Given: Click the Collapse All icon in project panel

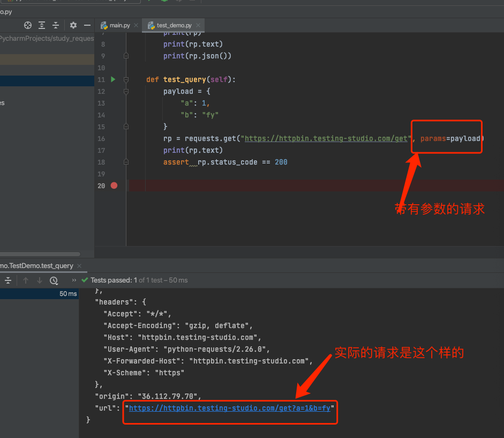Looking at the screenshot, I should [56, 25].
